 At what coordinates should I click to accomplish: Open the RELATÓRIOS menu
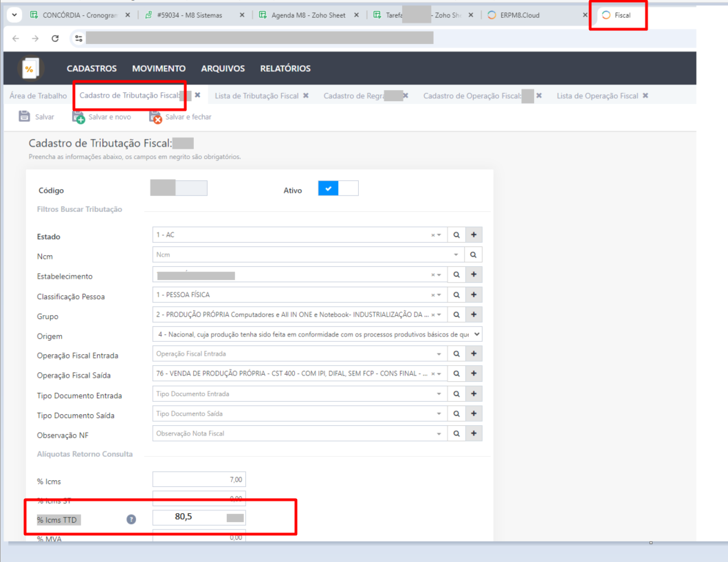coord(285,69)
